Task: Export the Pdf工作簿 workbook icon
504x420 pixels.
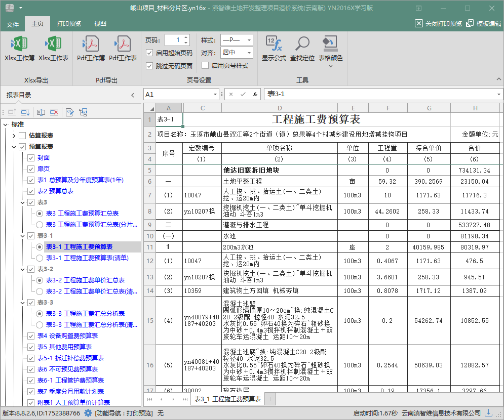Action: [x=91, y=44]
